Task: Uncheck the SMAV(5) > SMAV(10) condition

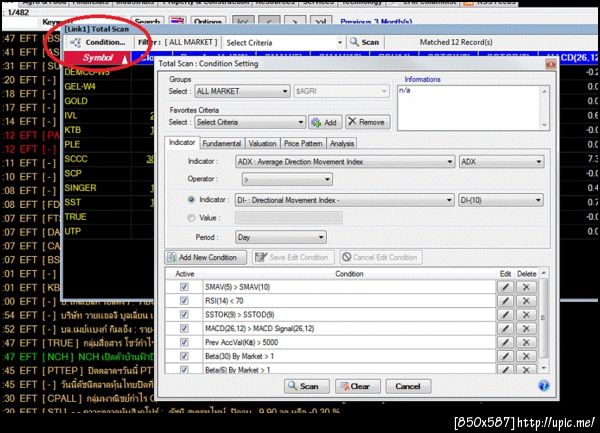Action: point(184,287)
